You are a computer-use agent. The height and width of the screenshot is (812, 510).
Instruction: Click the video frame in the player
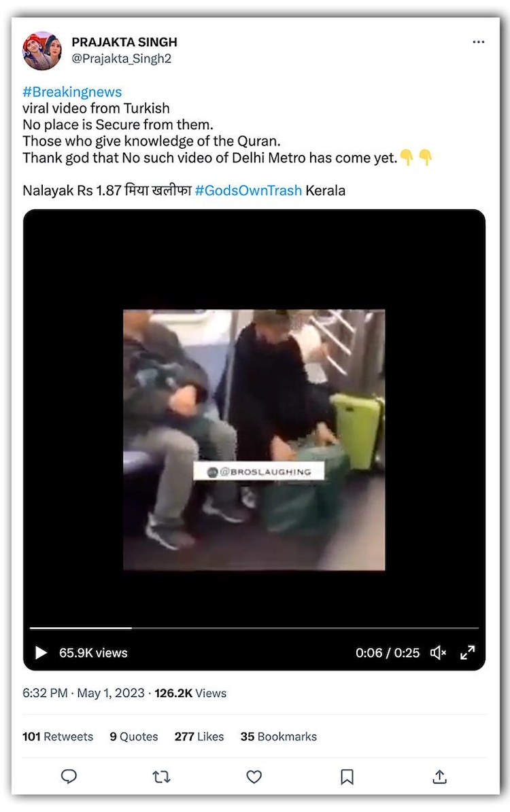(254, 440)
